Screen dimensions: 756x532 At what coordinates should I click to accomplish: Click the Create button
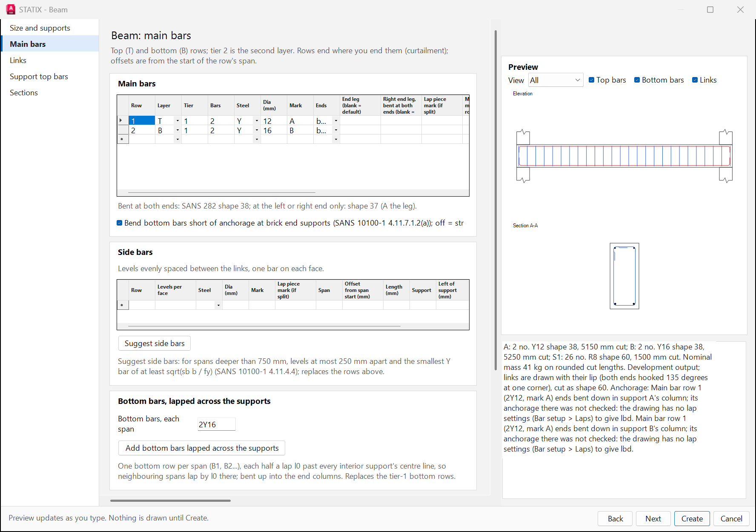(x=692, y=519)
